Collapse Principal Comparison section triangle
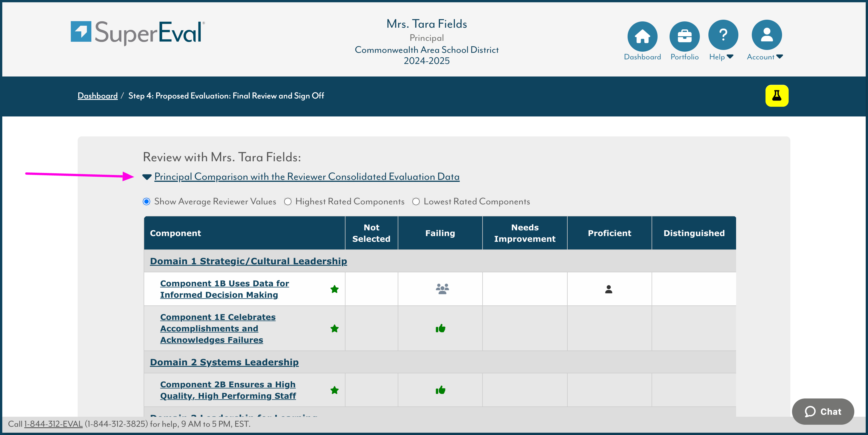Image resolution: width=868 pixels, height=435 pixels. tap(146, 177)
